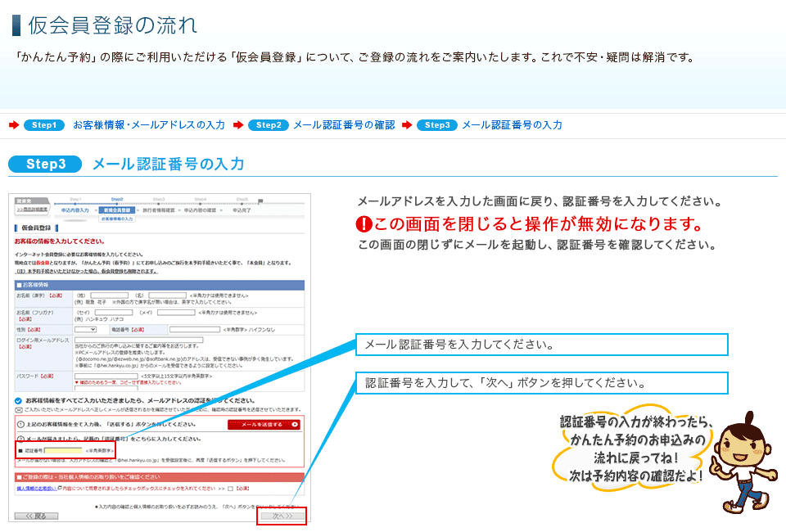Click the Step1 badge in the navigation
786x532 pixels.
pyautogui.click(x=44, y=125)
